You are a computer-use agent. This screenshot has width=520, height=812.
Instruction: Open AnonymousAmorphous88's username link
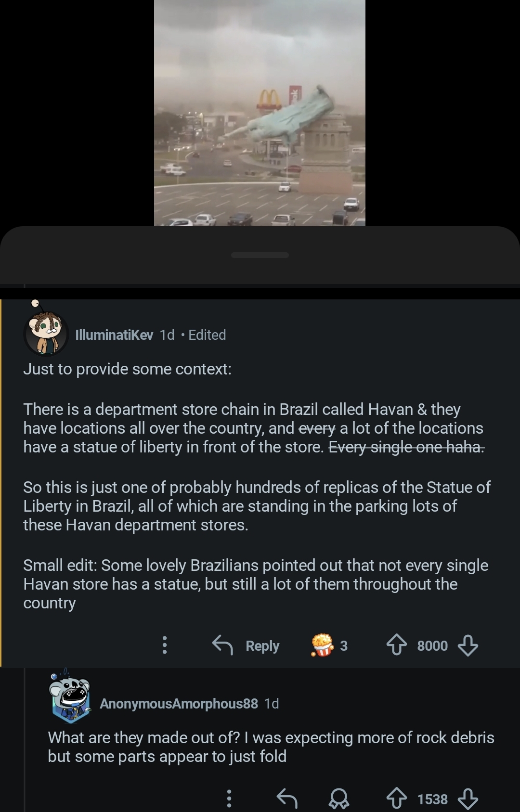[x=179, y=704]
